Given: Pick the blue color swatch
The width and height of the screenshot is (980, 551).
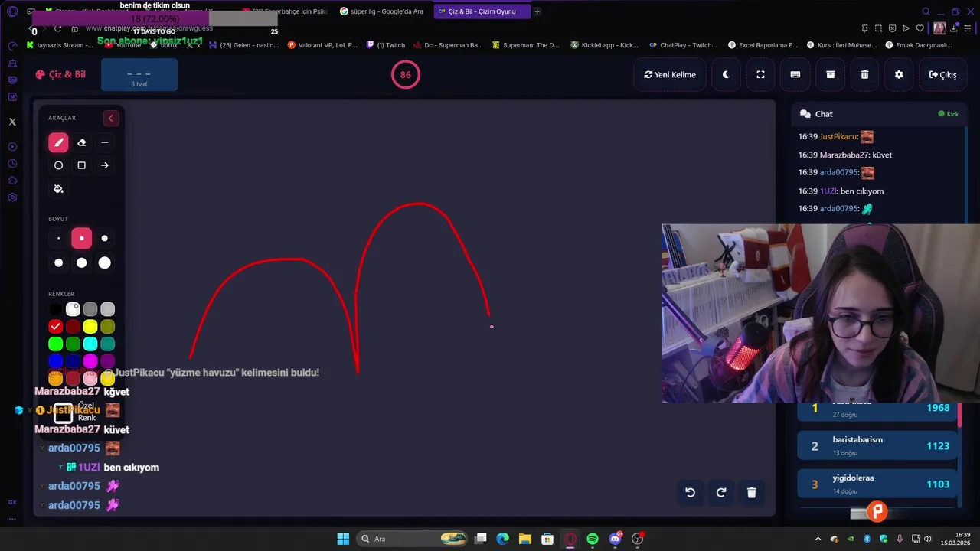Looking at the screenshot, I should pyautogui.click(x=55, y=361).
